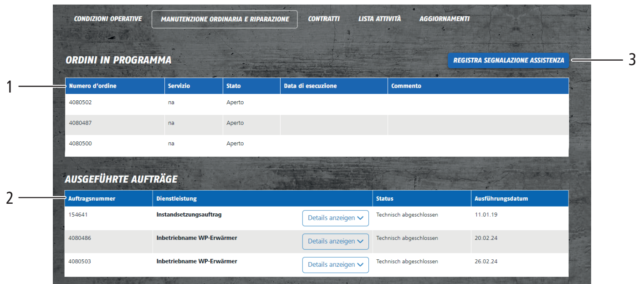Image resolution: width=644 pixels, height=284 pixels.
Task: Select Manutenzione Ordinaria e Riparazione tab
Action: tap(225, 19)
